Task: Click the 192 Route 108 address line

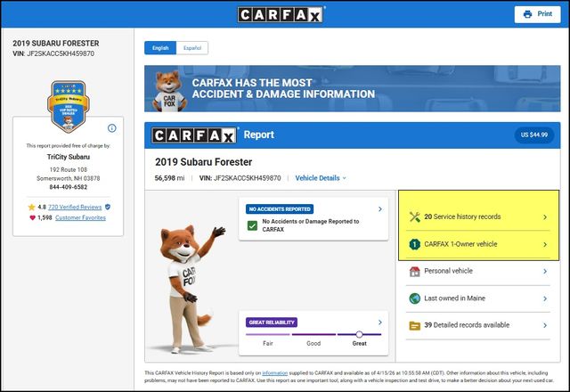Action: pyautogui.click(x=69, y=169)
